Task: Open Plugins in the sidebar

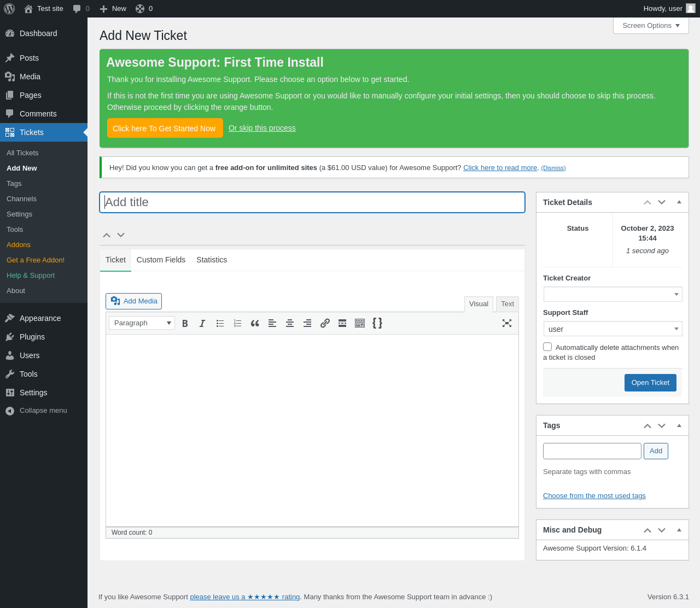Action: point(44,337)
